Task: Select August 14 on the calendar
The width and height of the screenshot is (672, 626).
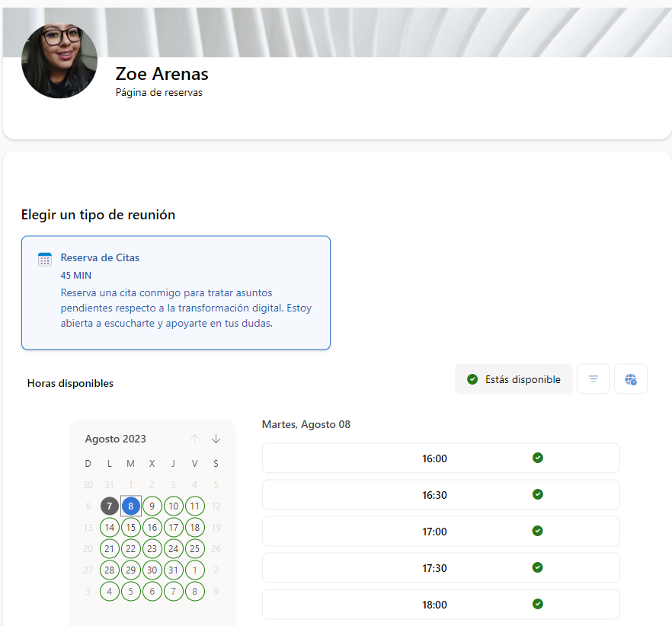Action: pyautogui.click(x=109, y=527)
